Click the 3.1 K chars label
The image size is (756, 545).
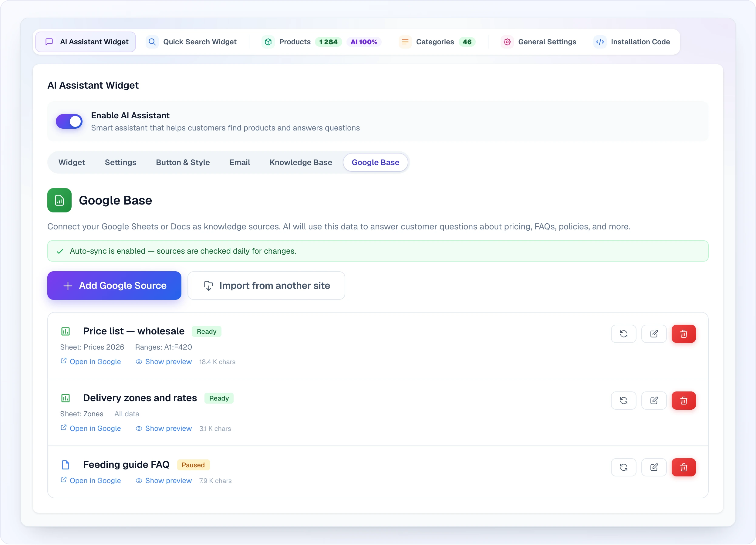(215, 429)
